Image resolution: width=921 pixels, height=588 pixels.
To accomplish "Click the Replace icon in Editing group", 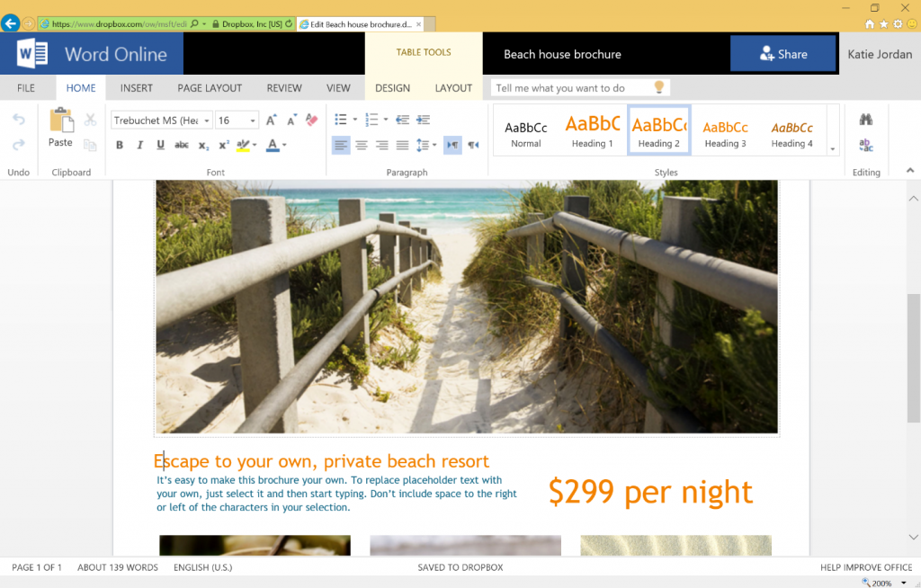I will [865, 145].
